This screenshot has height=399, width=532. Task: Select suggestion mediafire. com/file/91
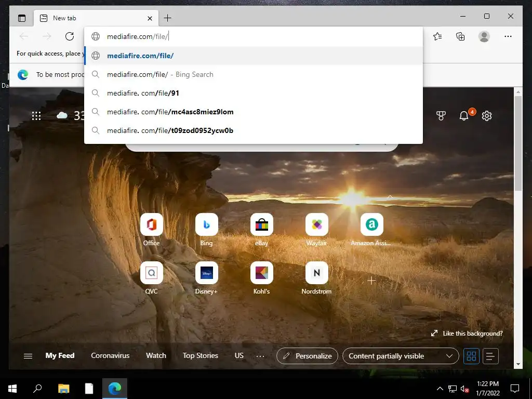254,93
